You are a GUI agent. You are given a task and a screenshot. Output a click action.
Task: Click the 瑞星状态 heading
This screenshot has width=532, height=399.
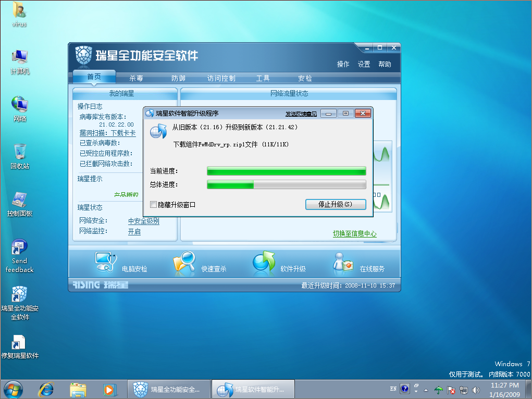[90, 208]
